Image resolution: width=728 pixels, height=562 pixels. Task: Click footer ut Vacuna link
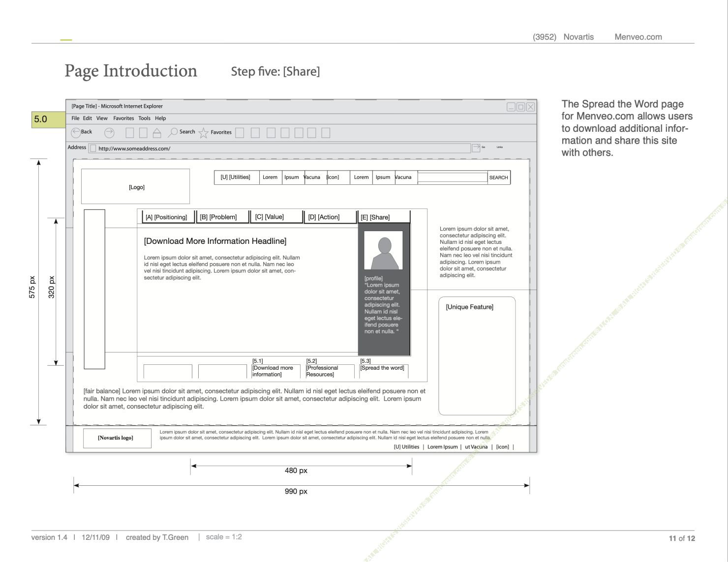pos(476,447)
